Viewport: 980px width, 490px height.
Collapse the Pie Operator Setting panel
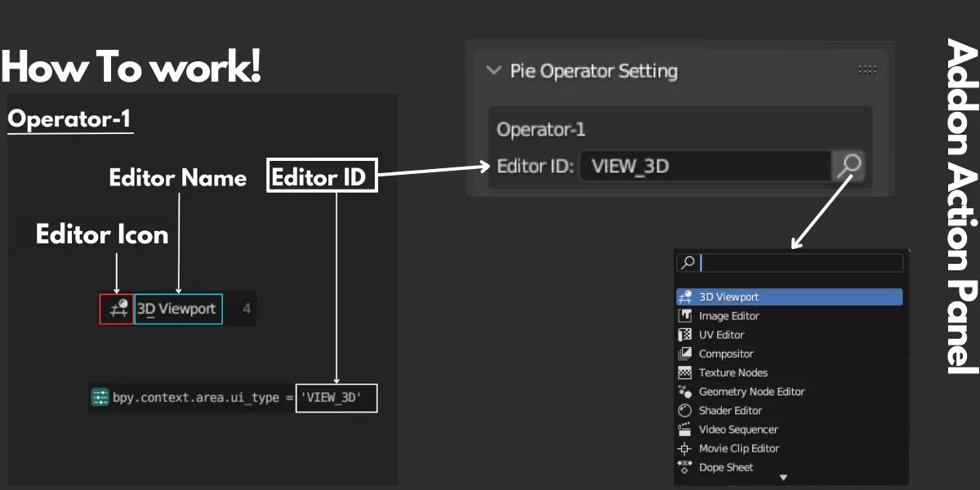click(493, 71)
